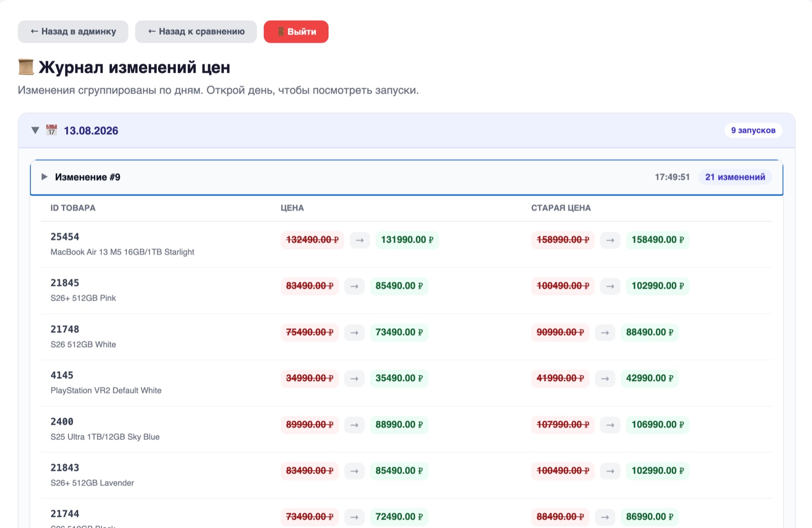Click 'MacBook Air 13 M5 16GB/1TB Starlight' name
This screenshot has height=528, width=812.
(x=122, y=252)
